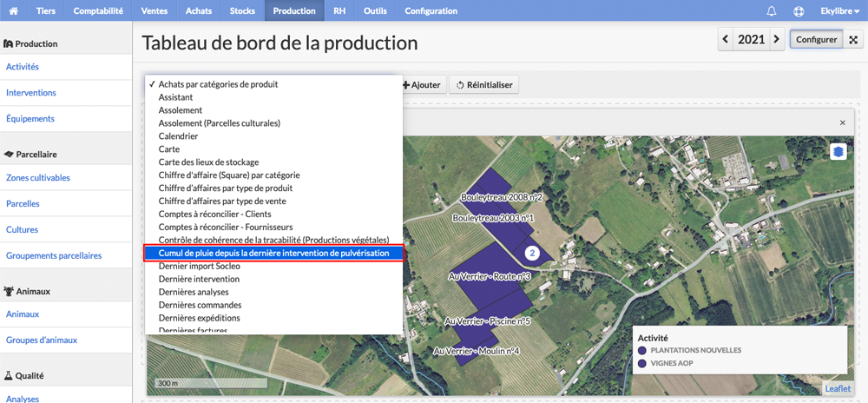Viewport: 868px width, 403px height.
Task: Select 'Comptes à réconcilier - Fournisseurs'
Action: 273,227
